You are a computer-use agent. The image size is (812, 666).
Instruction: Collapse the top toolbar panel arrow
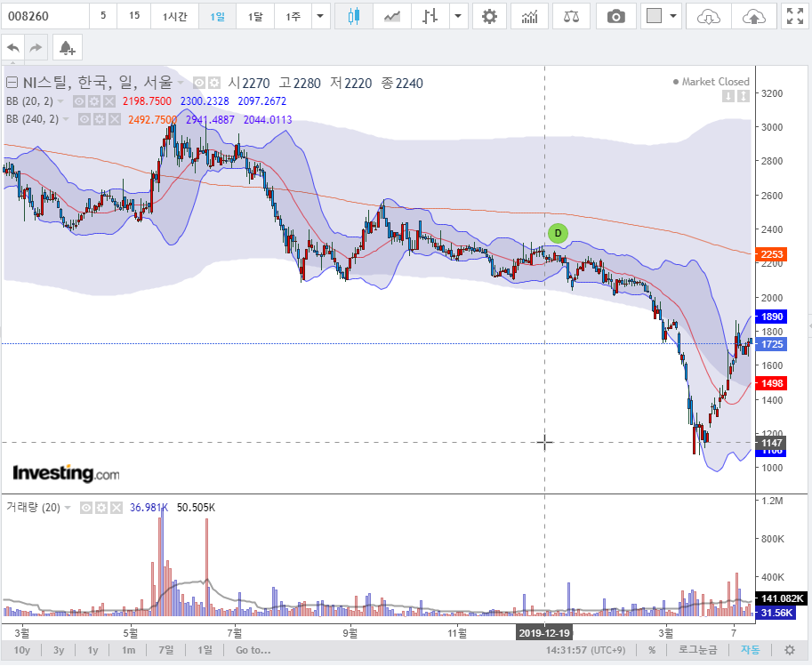(x=13, y=62)
